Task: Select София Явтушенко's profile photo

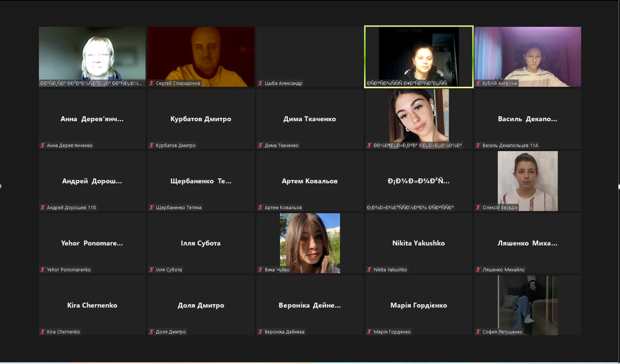Action: pyautogui.click(x=528, y=305)
